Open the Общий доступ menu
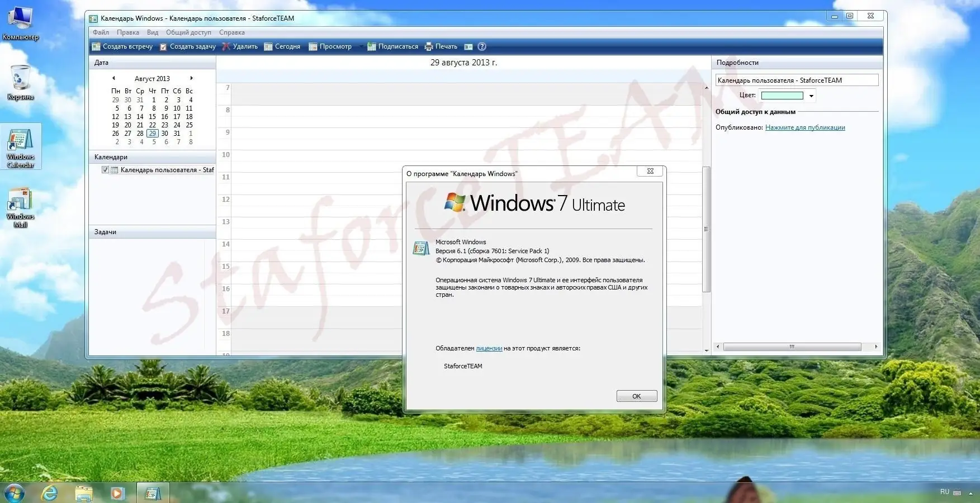This screenshot has width=980, height=503. 190,32
